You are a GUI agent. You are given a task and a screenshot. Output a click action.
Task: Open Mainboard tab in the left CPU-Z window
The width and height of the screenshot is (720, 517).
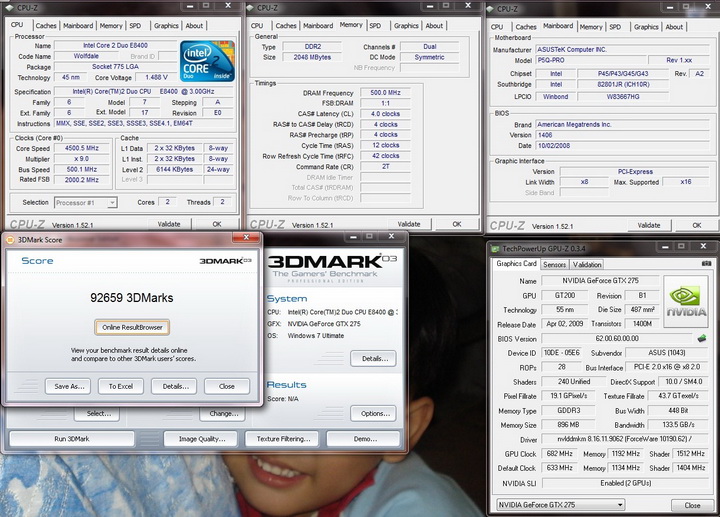(78, 26)
